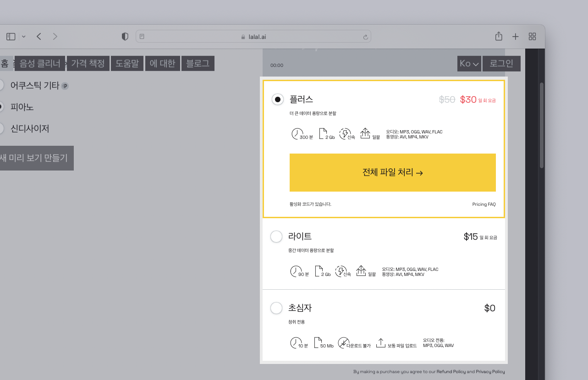The image size is (588, 380).
Task: Click the 청취 전용 description text
Action: 297,322
